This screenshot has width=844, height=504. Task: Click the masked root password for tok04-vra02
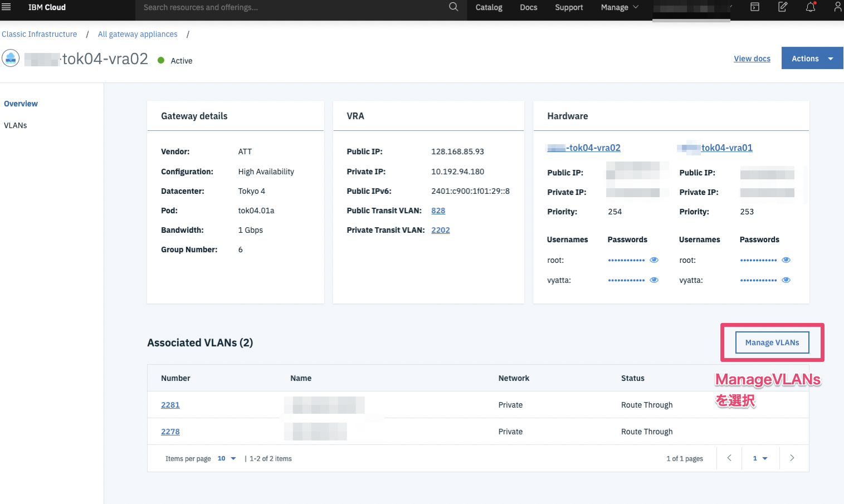(x=626, y=260)
